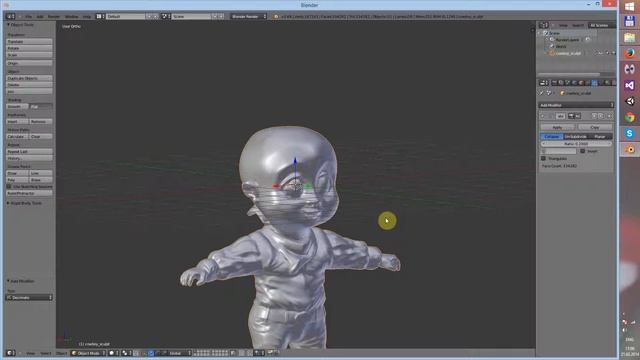Image resolution: width=640 pixels, height=360 pixels.
Task: Toggle modifier viewport visibility icon
Action: [x=578, y=116]
